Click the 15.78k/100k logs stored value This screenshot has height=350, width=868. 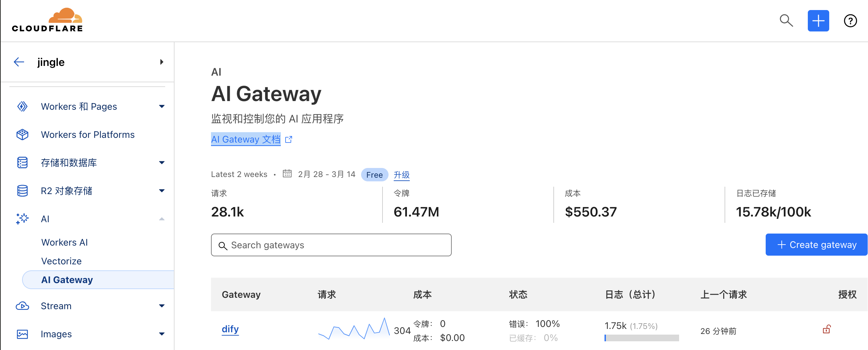point(773,212)
